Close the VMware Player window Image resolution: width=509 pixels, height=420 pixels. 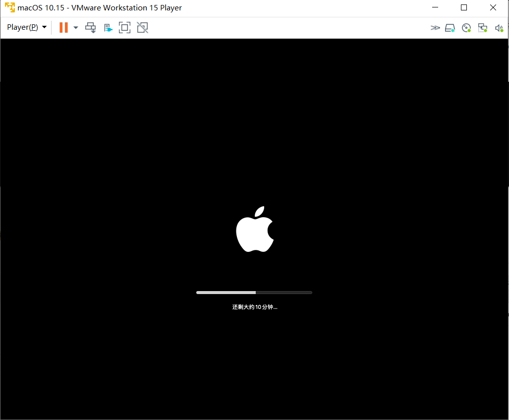coord(493,7)
